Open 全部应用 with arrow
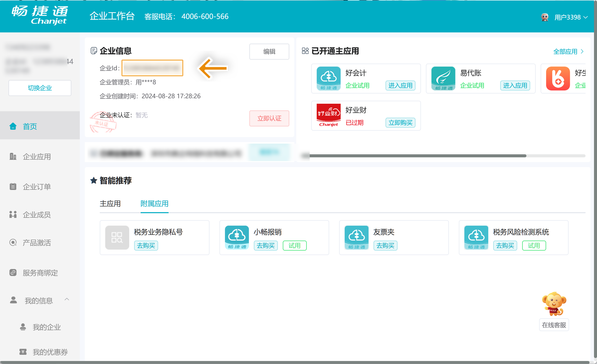The image size is (597, 364). 568,52
